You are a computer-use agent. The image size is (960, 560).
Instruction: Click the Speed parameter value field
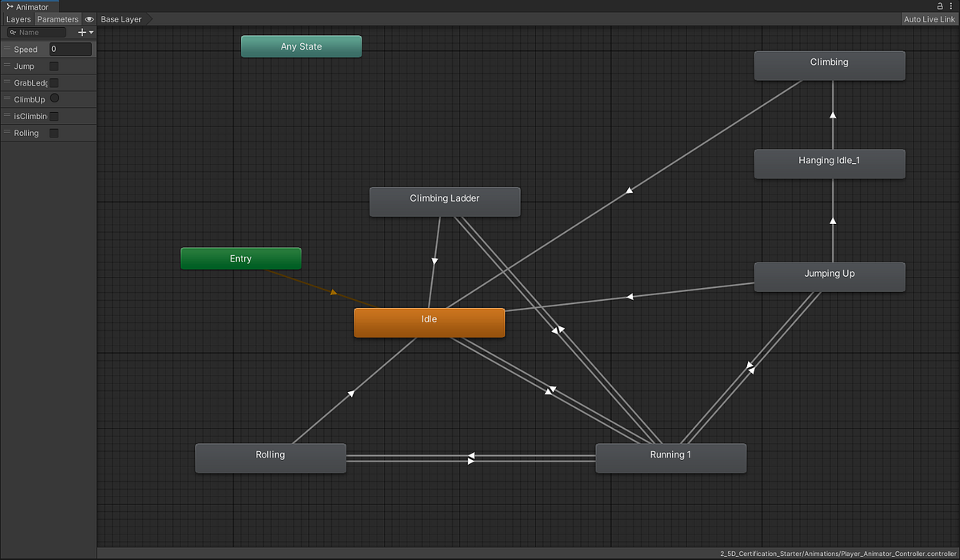point(70,49)
